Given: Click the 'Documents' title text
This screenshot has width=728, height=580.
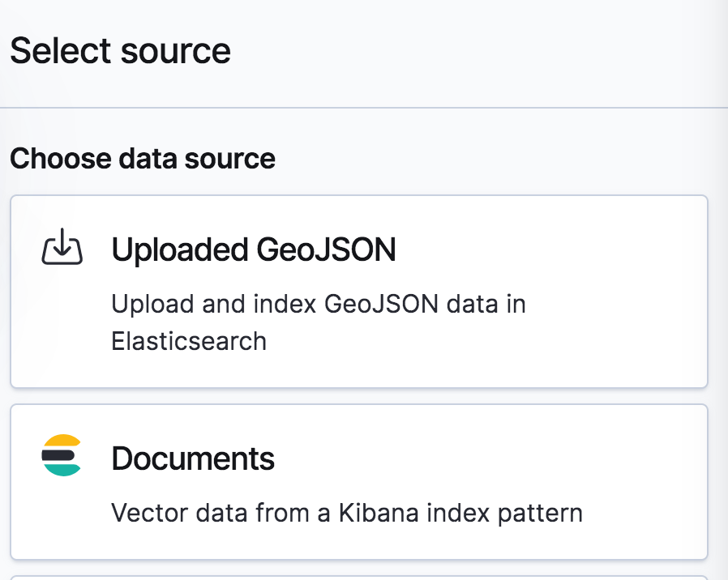Looking at the screenshot, I should [x=193, y=458].
